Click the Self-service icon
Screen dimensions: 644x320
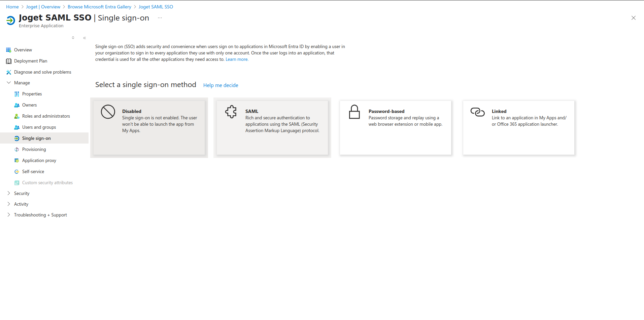click(x=17, y=172)
